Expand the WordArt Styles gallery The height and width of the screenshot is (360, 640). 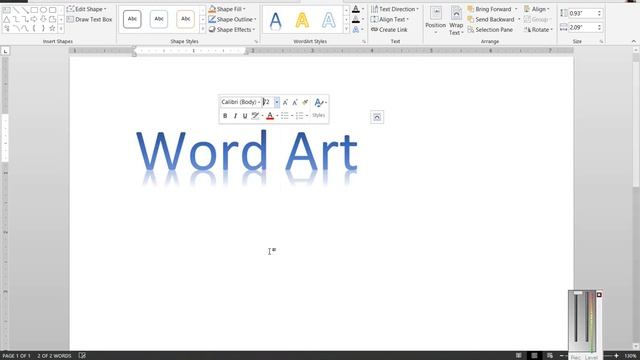346,29
